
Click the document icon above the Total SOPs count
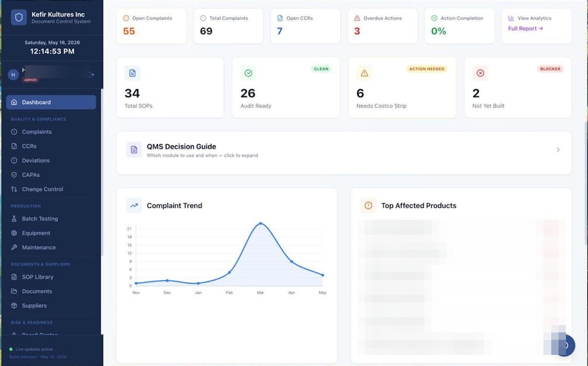pyautogui.click(x=132, y=73)
